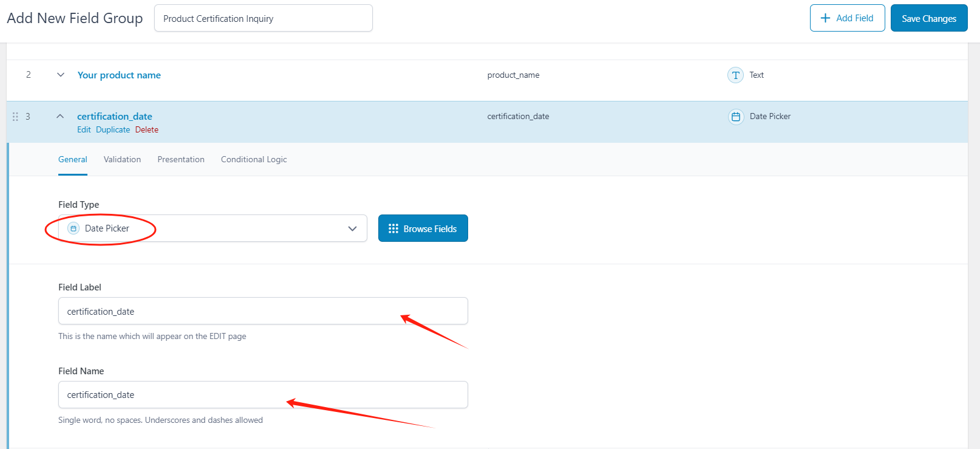Screen dimensions: 980x449
Task: Click the row number 2
Action: click(x=29, y=74)
